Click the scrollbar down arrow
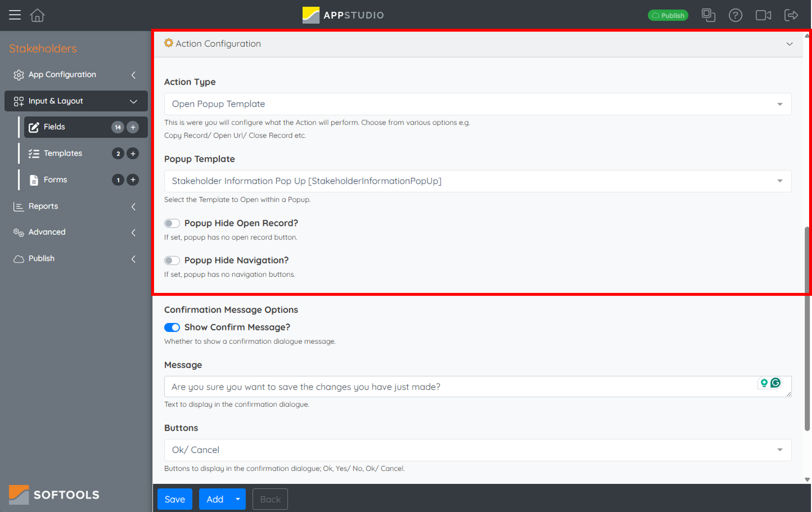 point(807,479)
